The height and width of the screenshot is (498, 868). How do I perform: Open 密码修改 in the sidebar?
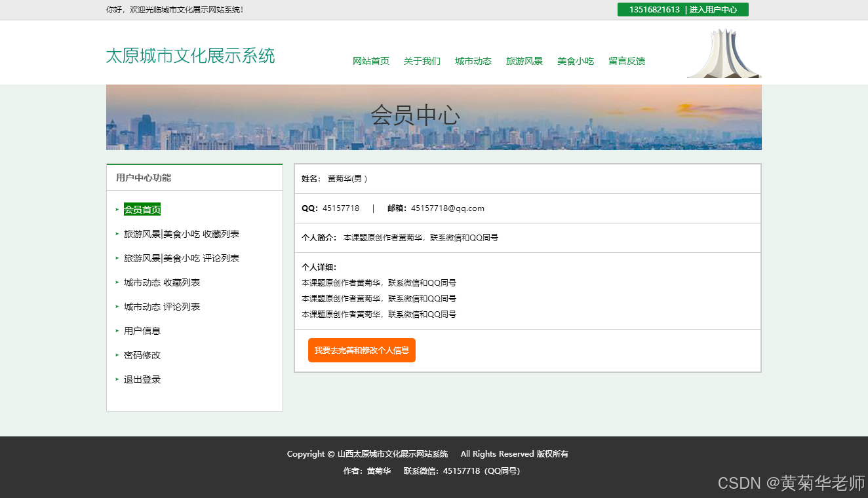(x=142, y=355)
